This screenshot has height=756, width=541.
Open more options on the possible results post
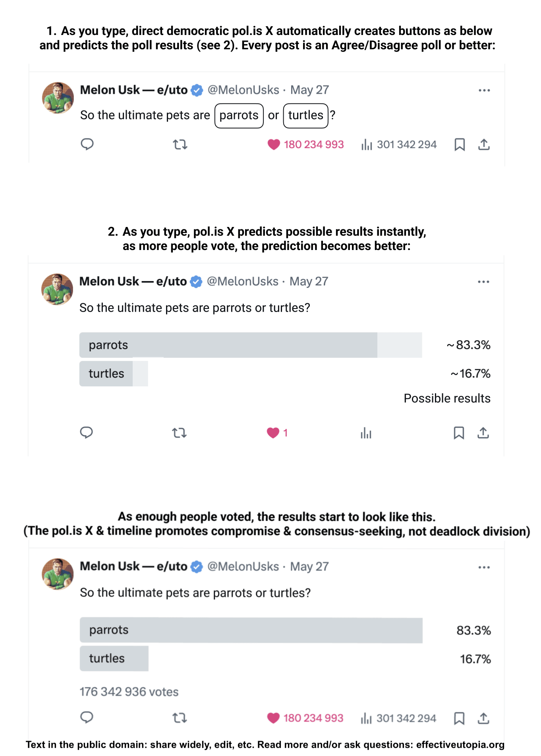coord(483,282)
